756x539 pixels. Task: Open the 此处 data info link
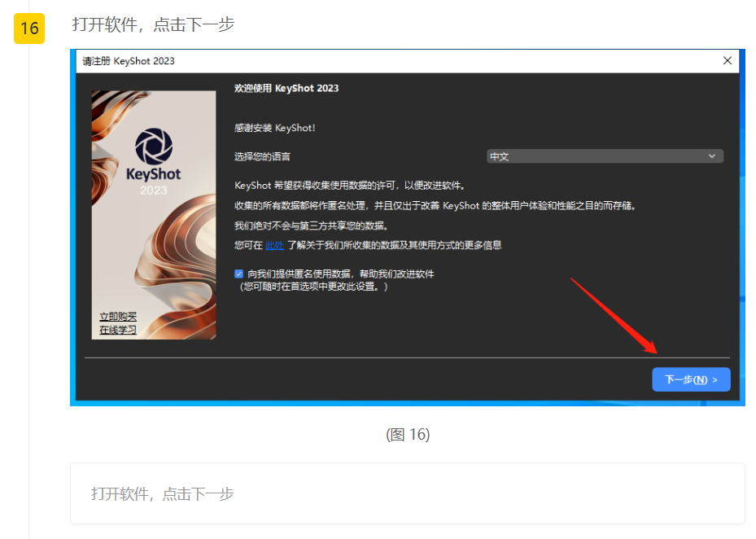coord(274,245)
